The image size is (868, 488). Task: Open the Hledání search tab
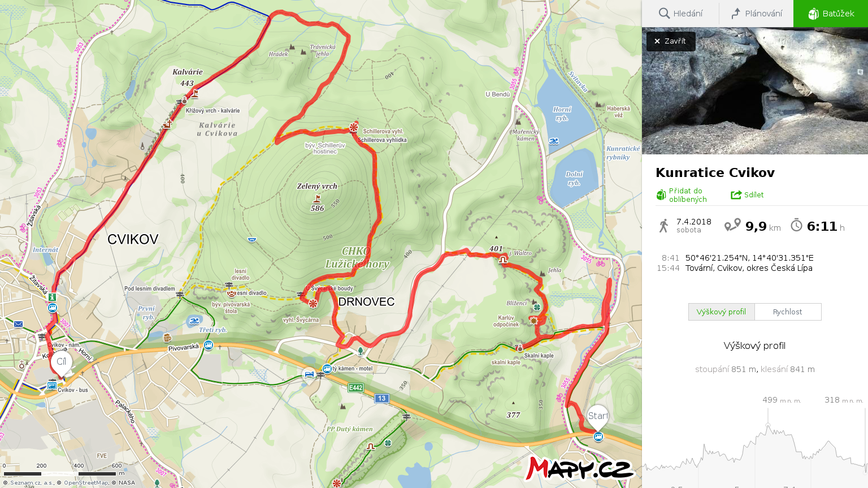click(680, 14)
